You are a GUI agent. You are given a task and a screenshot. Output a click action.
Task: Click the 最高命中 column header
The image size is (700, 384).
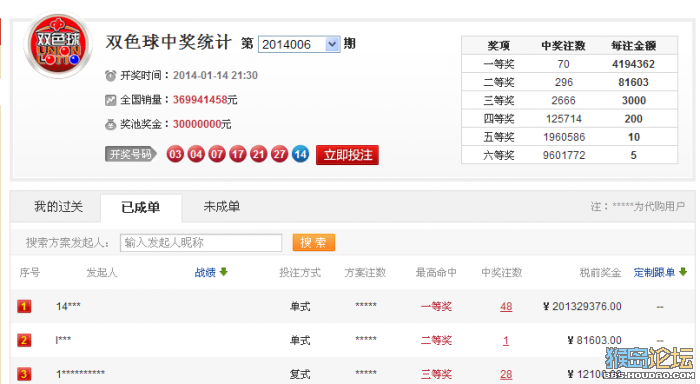(x=436, y=272)
